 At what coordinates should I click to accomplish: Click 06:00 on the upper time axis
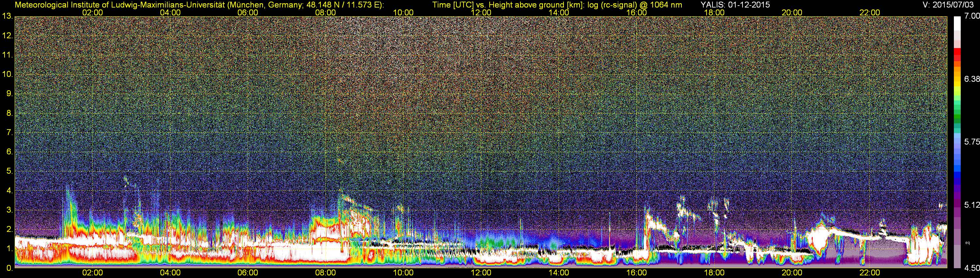click(248, 12)
